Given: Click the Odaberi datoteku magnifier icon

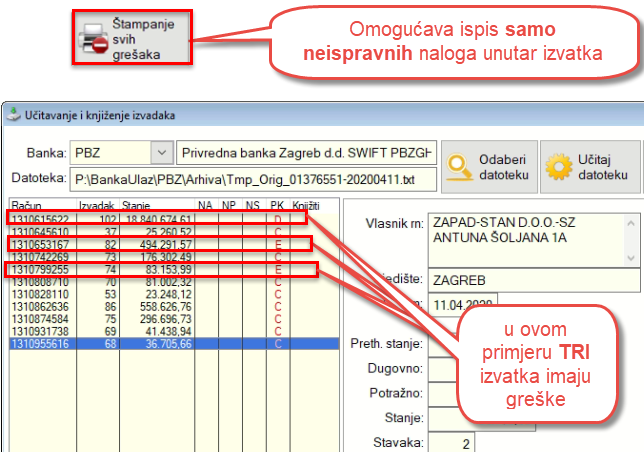Looking at the screenshot, I should tap(461, 165).
